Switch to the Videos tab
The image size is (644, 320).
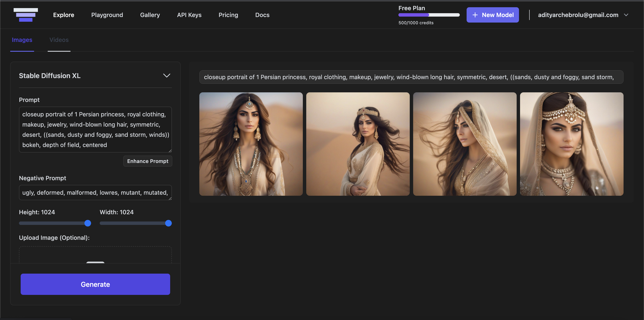[x=59, y=40]
